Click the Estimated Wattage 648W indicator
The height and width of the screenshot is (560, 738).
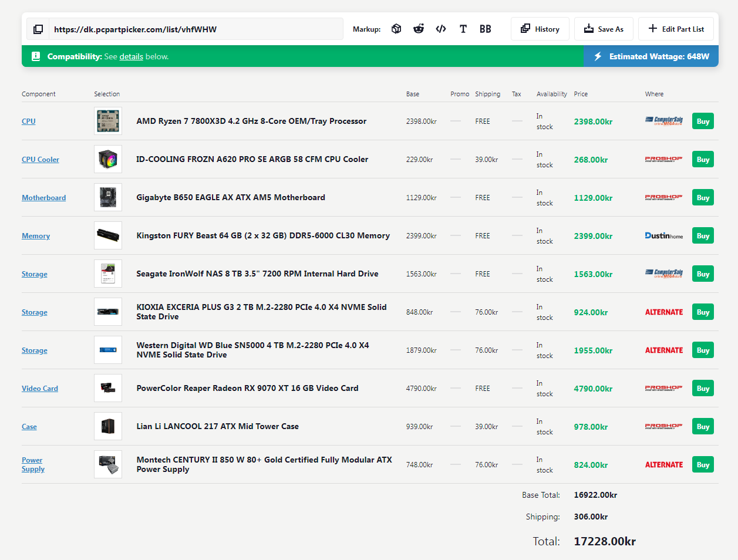pos(651,56)
